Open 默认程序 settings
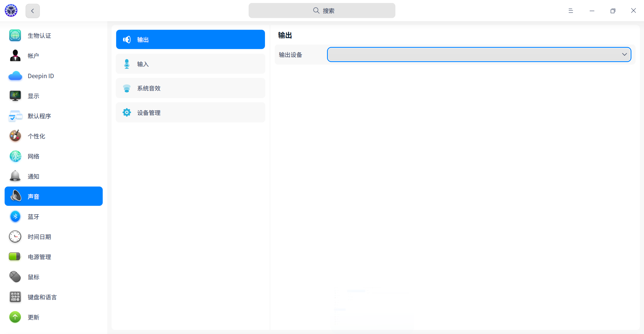The width and height of the screenshot is (644, 334). coord(54,116)
